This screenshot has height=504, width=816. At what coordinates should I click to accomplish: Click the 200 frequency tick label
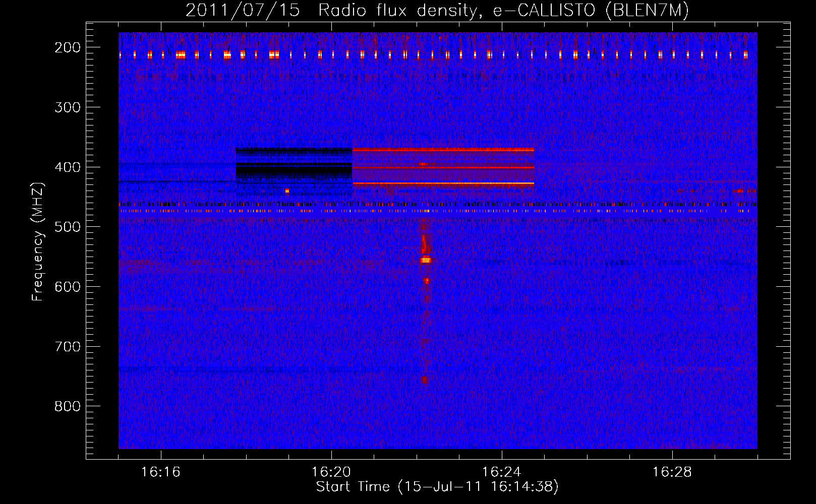68,47
